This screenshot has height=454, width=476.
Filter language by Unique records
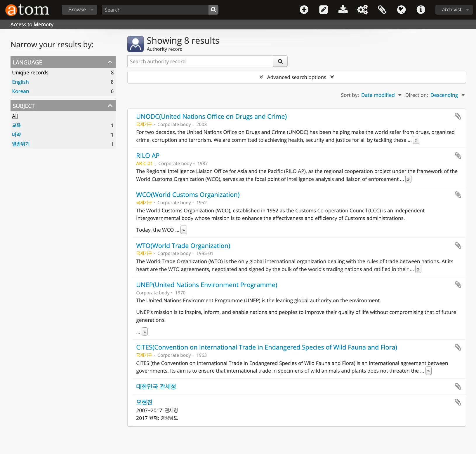pyautogui.click(x=30, y=73)
